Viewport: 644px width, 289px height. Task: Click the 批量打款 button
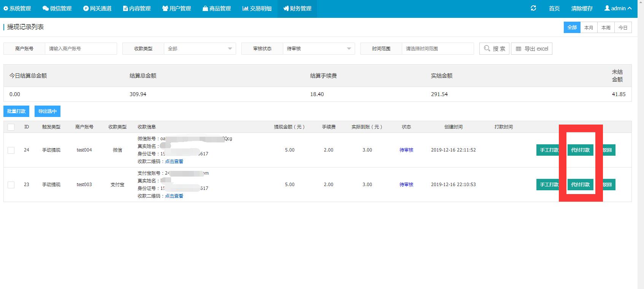click(x=16, y=111)
